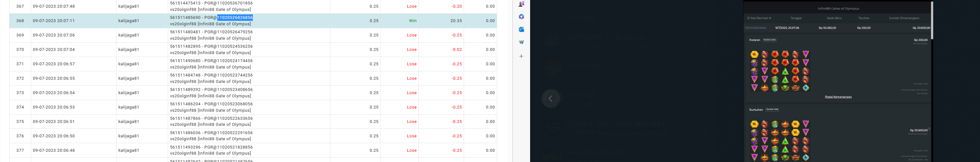
Task: Click the ID Sesi Bermain # column header
Action: 758,18
